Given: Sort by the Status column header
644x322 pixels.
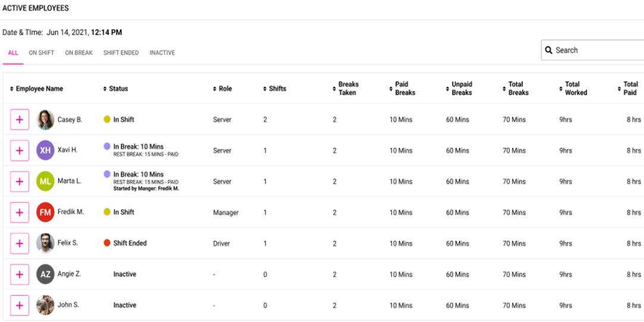Looking at the screenshot, I should tap(118, 89).
